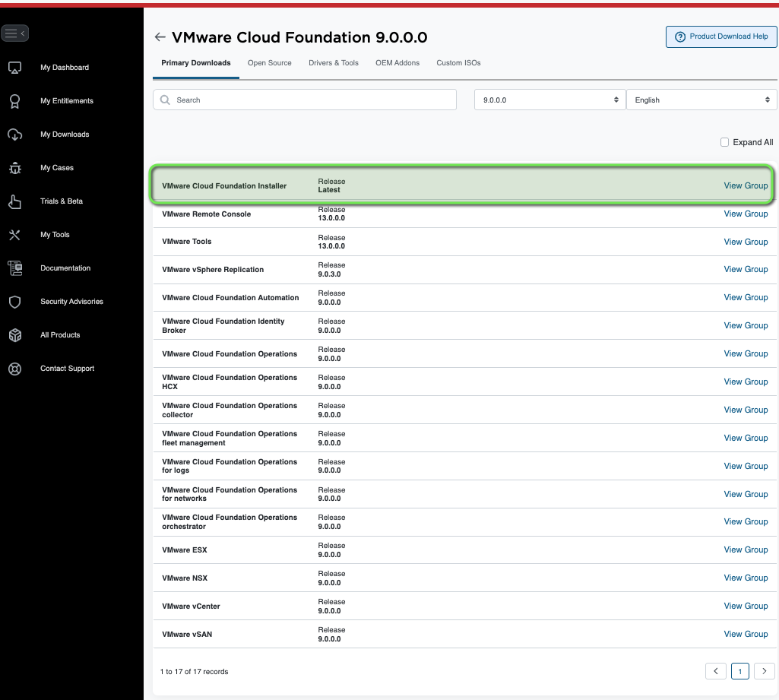View Group for Operations fleet management
This screenshot has width=779, height=700.
pos(746,438)
